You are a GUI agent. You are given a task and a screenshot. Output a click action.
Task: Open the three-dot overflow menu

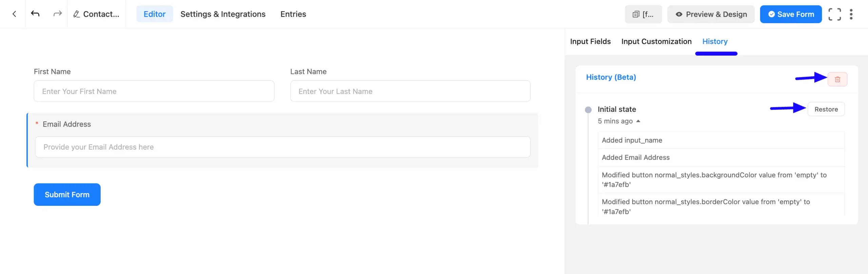852,14
